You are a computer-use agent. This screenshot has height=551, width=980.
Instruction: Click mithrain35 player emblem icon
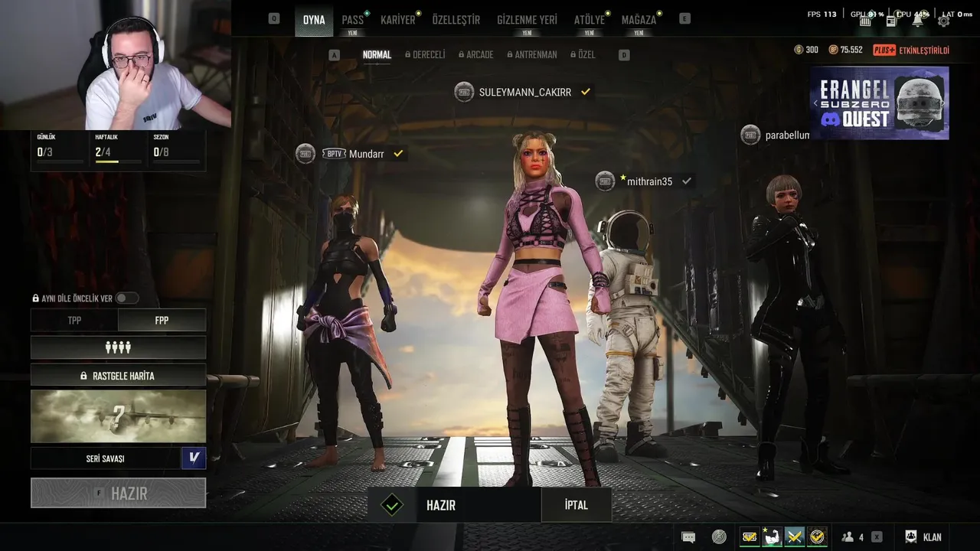coord(605,181)
